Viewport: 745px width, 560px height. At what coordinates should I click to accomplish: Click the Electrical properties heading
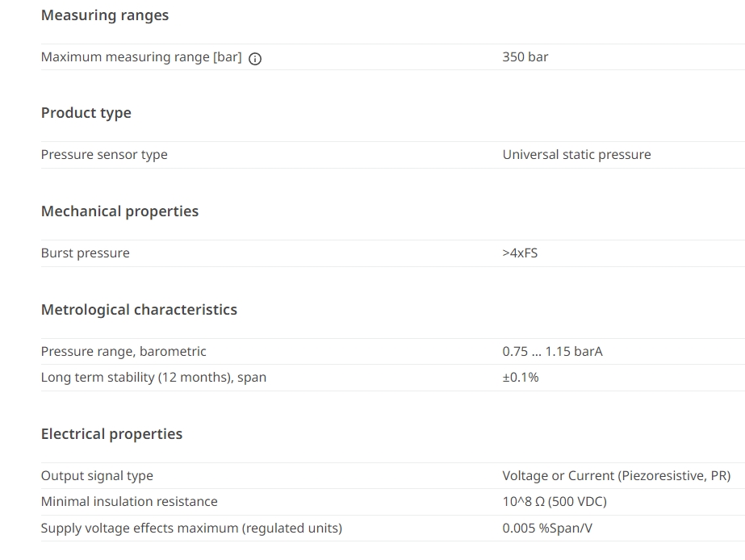tap(111, 434)
